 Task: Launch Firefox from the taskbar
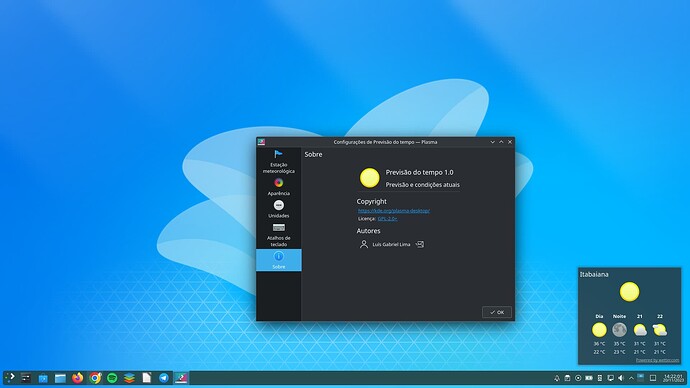77,378
